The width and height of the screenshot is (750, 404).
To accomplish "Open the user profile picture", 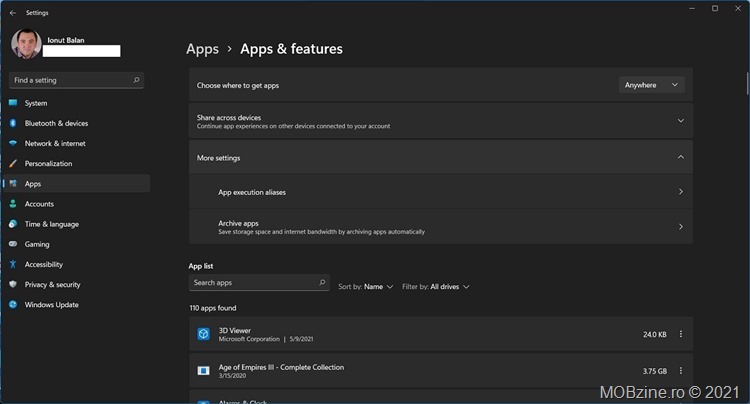I will tap(26, 44).
